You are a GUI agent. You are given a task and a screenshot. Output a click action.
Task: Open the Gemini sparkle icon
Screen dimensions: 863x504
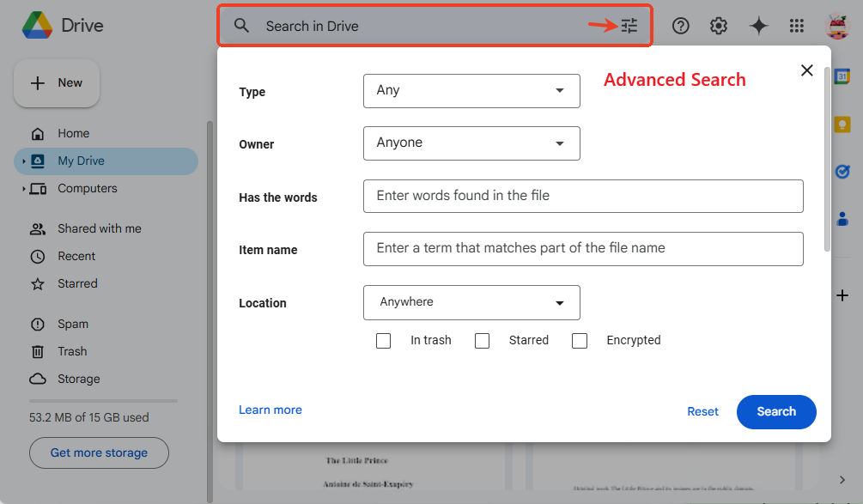tap(759, 26)
